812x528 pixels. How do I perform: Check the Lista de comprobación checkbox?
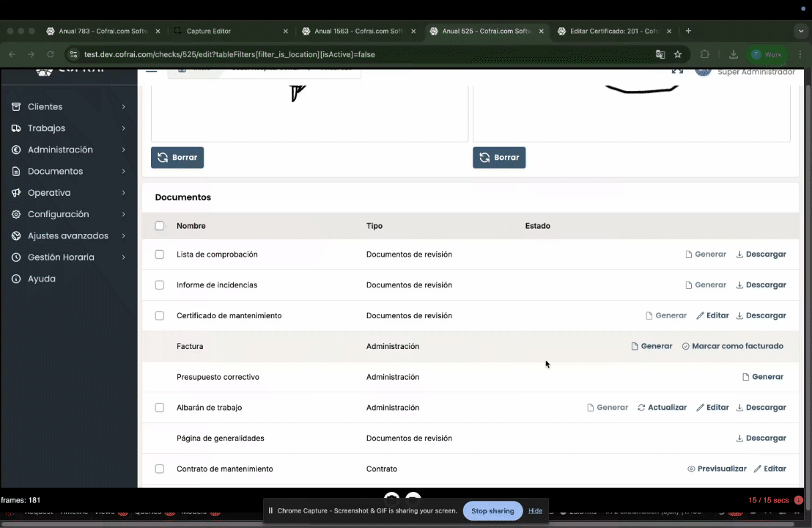[x=160, y=254]
